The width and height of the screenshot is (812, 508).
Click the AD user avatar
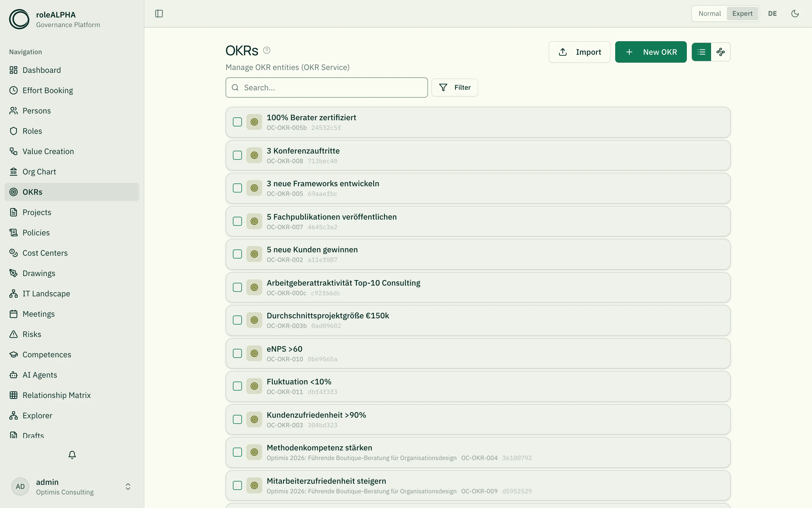(x=20, y=487)
